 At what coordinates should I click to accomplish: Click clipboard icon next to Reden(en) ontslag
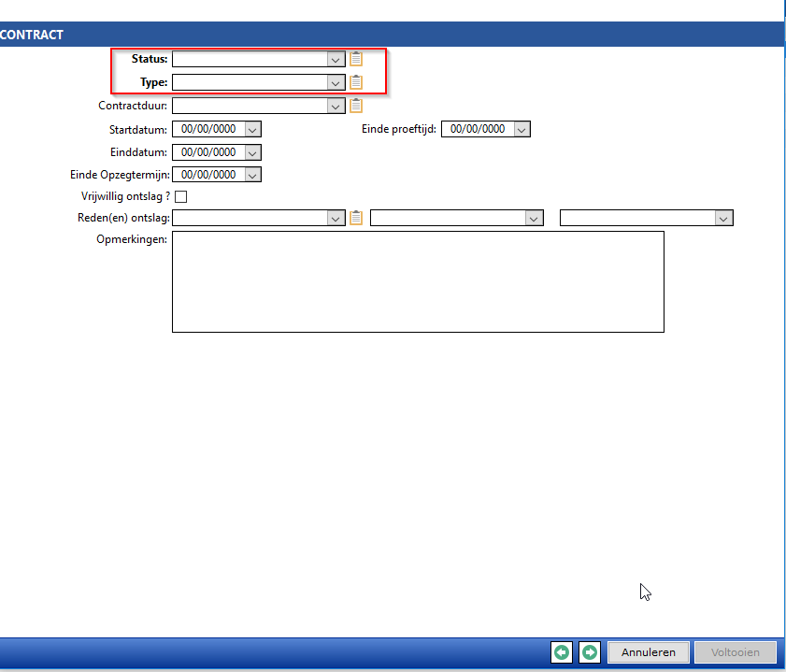click(x=356, y=218)
